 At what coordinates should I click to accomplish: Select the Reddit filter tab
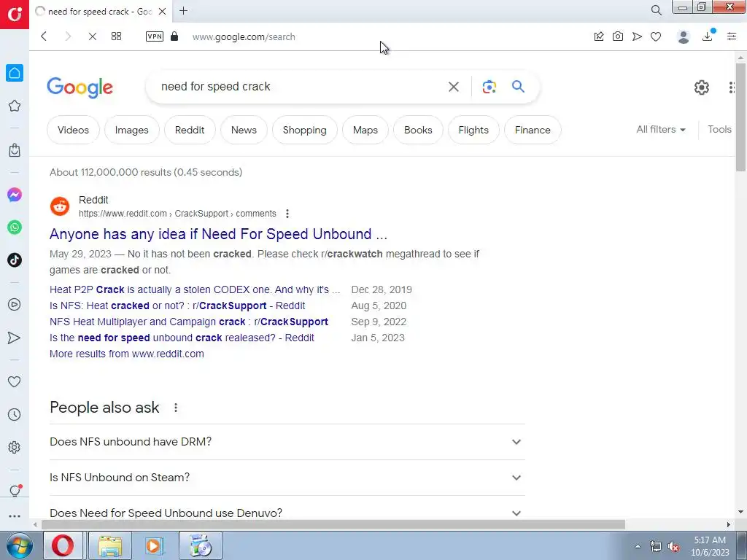[190, 130]
